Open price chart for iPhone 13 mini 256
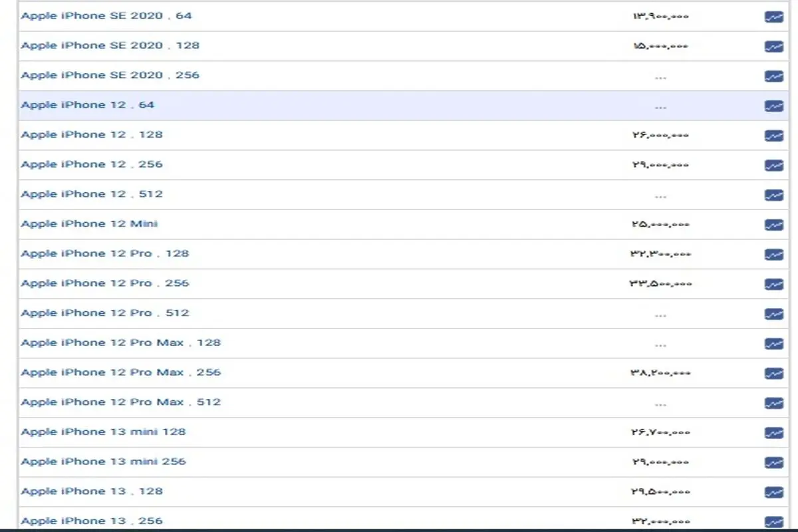The image size is (798, 532). (x=773, y=462)
